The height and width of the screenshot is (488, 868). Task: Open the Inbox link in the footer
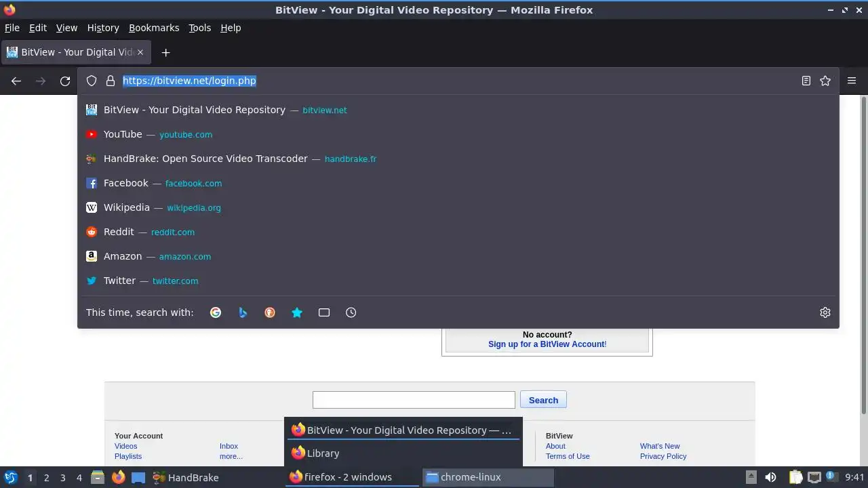(x=229, y=446)
